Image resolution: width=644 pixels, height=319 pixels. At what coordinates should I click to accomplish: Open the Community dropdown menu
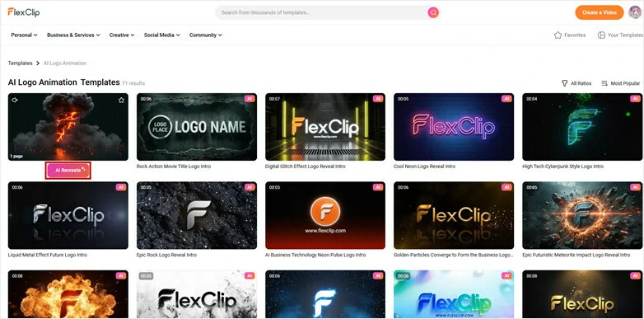[x=206, y=35]
